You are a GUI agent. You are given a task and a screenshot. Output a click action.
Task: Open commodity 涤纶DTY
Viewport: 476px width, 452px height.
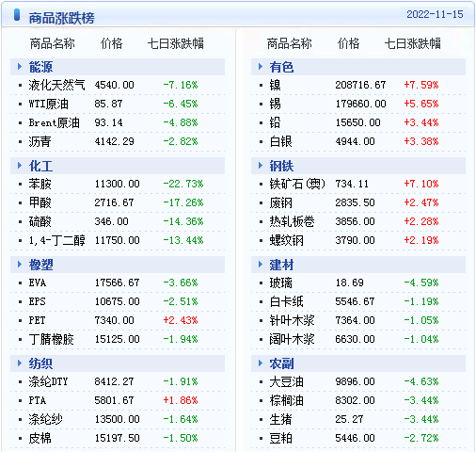pos(48,381)
